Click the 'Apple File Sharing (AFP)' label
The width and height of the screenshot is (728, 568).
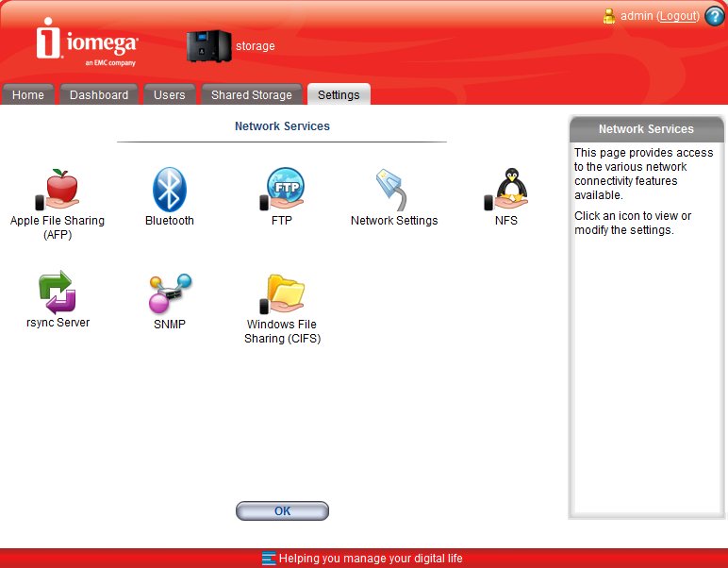[58, 227]
